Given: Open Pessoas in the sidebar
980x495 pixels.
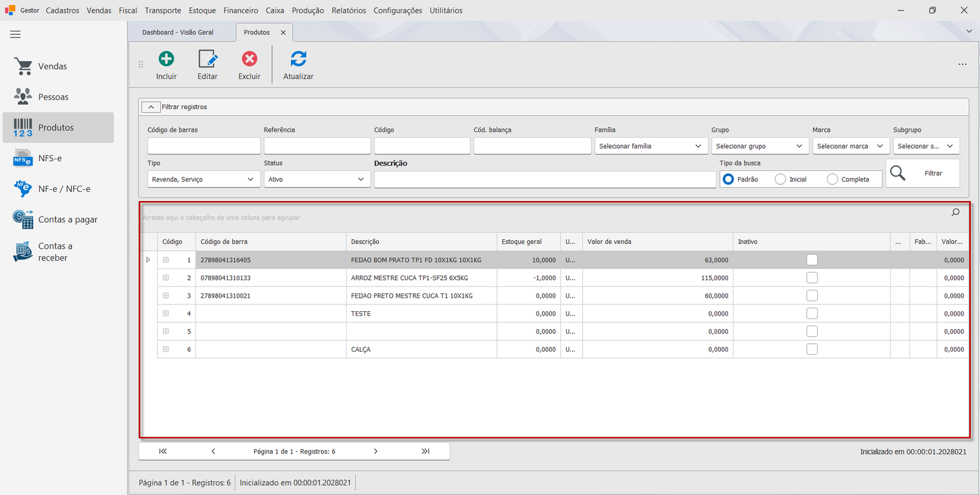Looking at the screenshot, I should 58,97.
